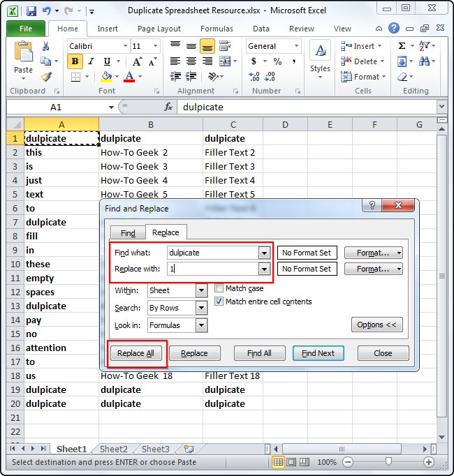This screenshot has height=476, width=454.
Task: Open the Formulas ribbon tab
Action: [217, 29]
